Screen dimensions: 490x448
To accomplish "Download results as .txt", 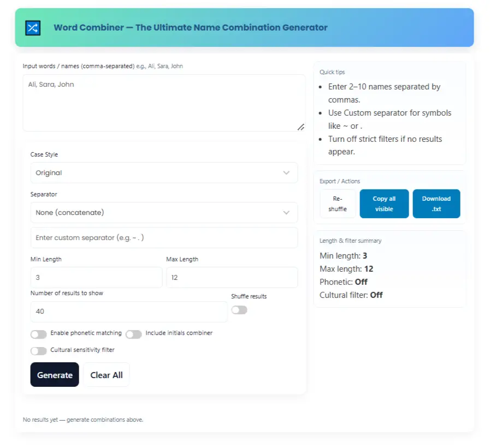I will point(436,204).
